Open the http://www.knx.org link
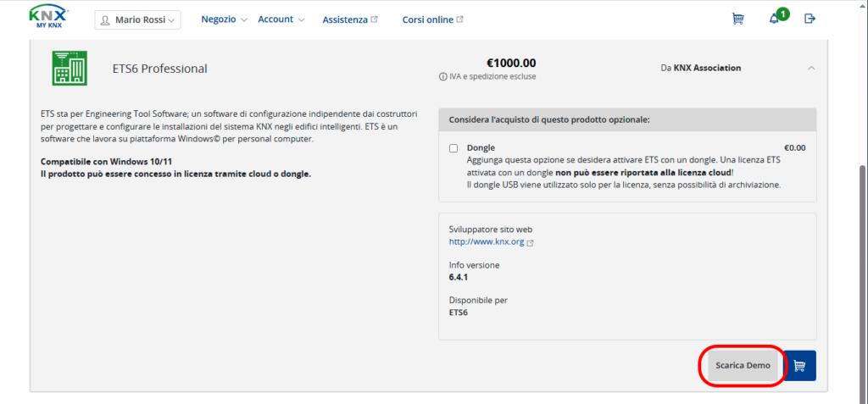The image size is (868, 404). click(487, 242)
